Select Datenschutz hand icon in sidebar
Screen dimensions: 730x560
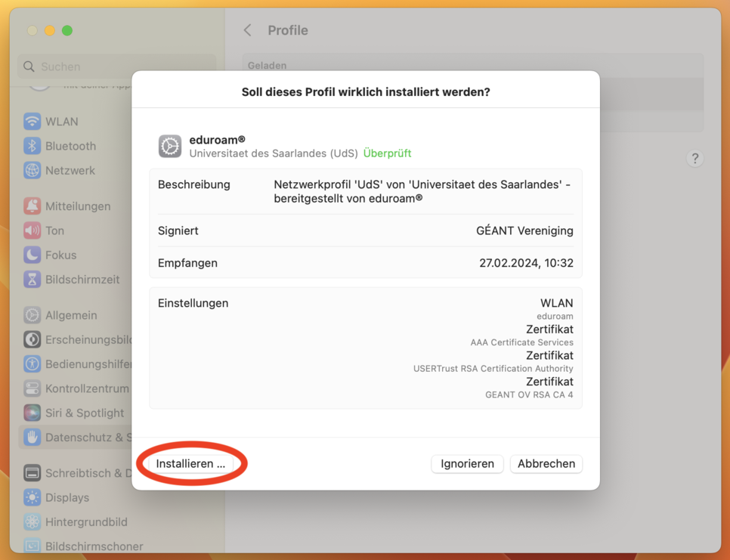coord(32,437)
